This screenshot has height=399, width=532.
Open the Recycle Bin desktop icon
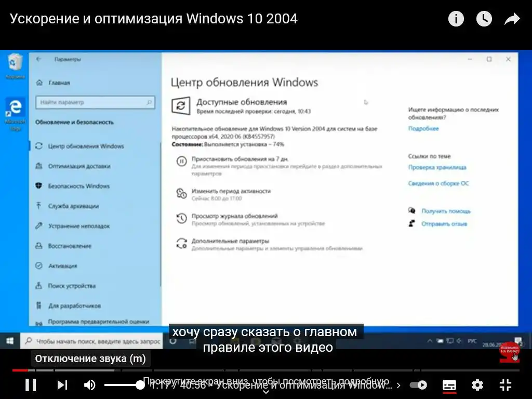tap(15, 66)
